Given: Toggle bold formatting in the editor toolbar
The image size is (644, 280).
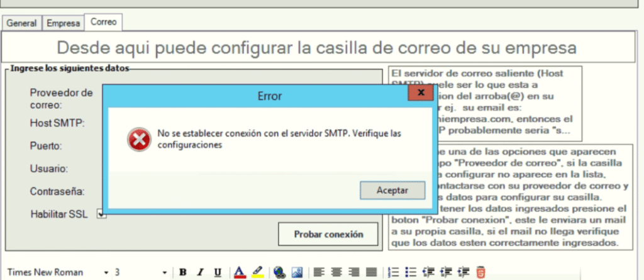Looking at the screenshot, I should (183, 272).
